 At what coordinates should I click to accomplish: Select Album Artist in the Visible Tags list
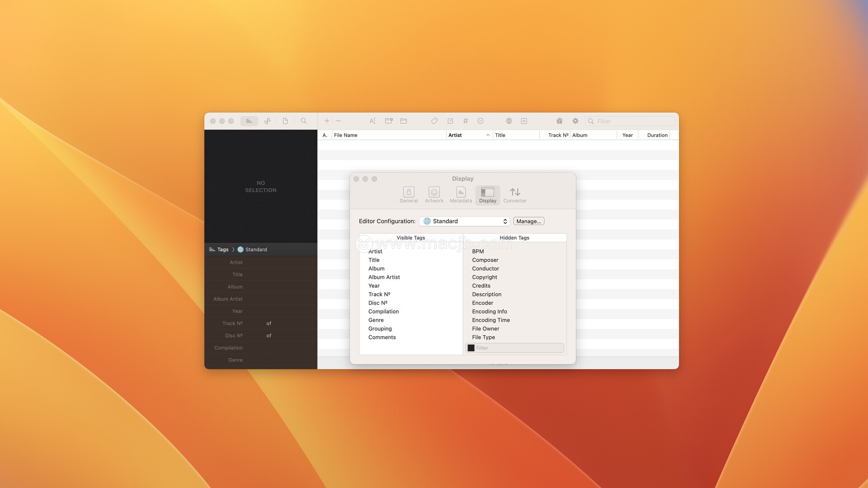point(384,277)
